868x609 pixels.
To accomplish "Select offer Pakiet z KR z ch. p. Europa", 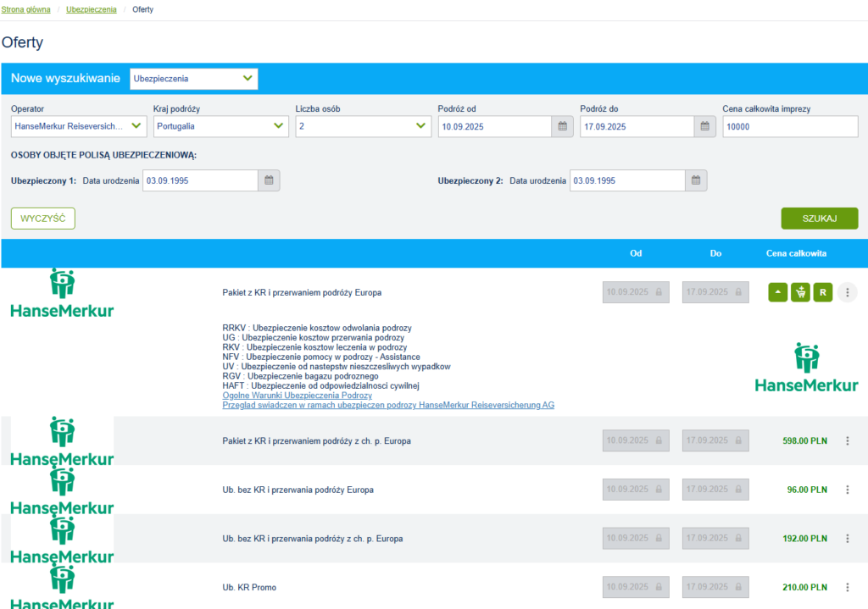I will [x=317, y=440].
